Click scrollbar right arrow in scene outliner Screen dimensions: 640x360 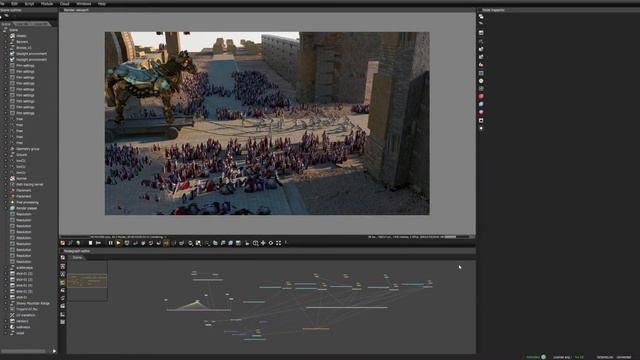pyautogui.click(x=54, y=351)
